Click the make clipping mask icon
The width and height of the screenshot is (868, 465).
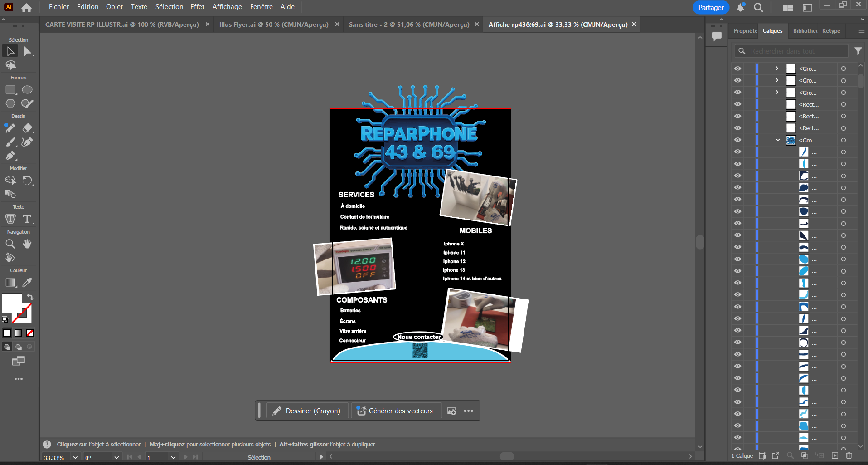pos(804,455)
